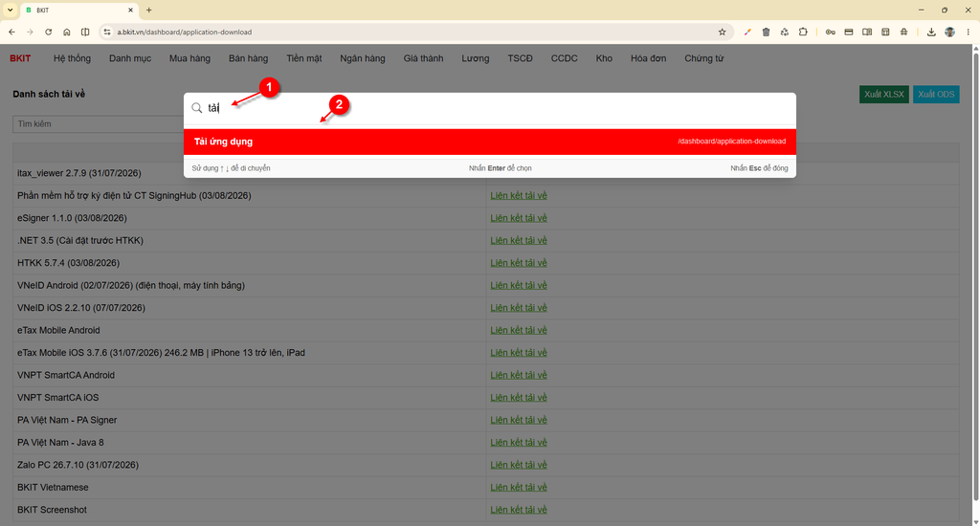Click the 'Tìm kiếm' search field
Screen dimensions: 980x526
(x=99, y=123)
